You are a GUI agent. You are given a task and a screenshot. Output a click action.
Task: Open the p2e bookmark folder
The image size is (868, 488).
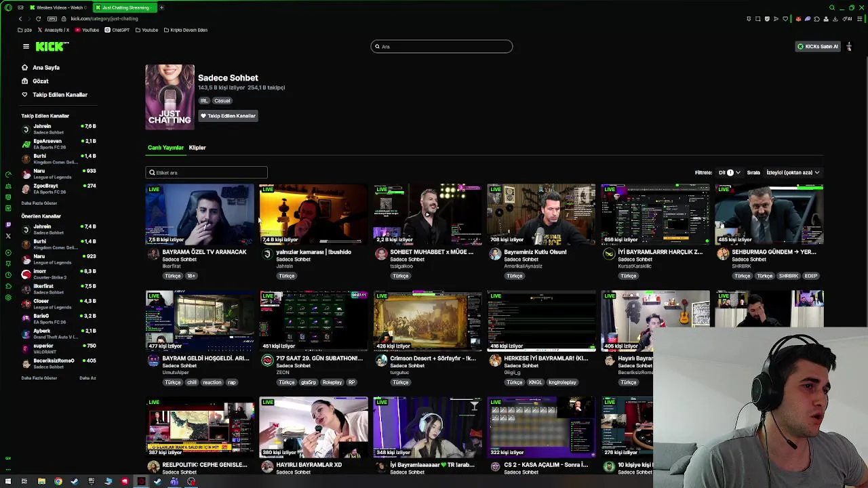pyautogui.click(x=25, y=30)
